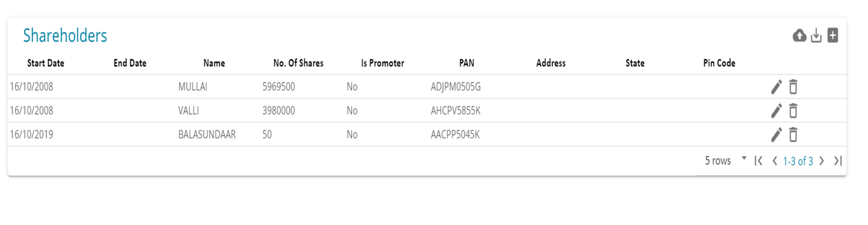Go to the previous page
The width and height of the screenshot is (868, 225).
pyautogui.click(x=774, y=161)
